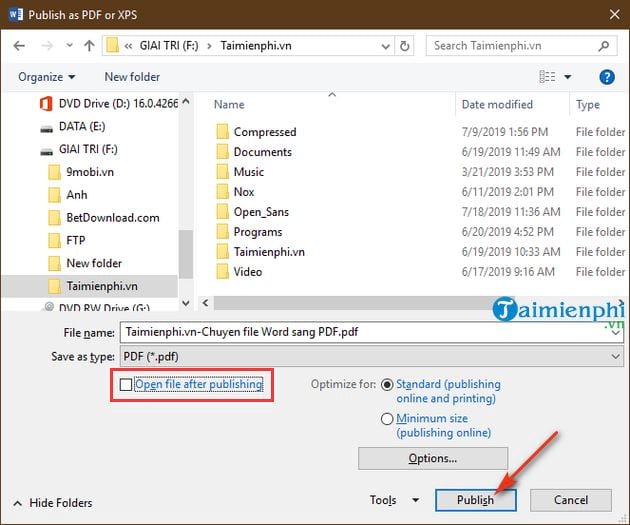Screen dimensions: 630x525
Task: Select New folder in navigation tree
Action: pyautogui.click(x=85, y=264)
